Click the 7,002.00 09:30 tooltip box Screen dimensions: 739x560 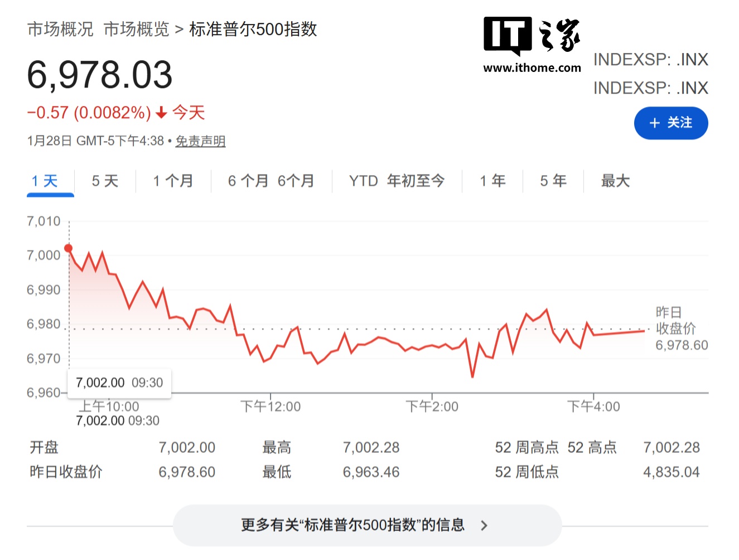coord(118,383)
